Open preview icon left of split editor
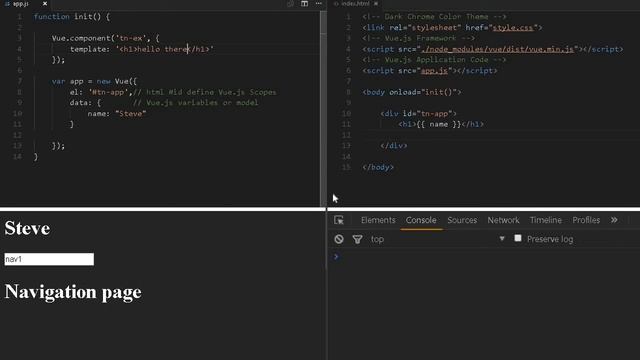Image resolution: width=640 pixels, height=360 pixels. tap(290, 4)
